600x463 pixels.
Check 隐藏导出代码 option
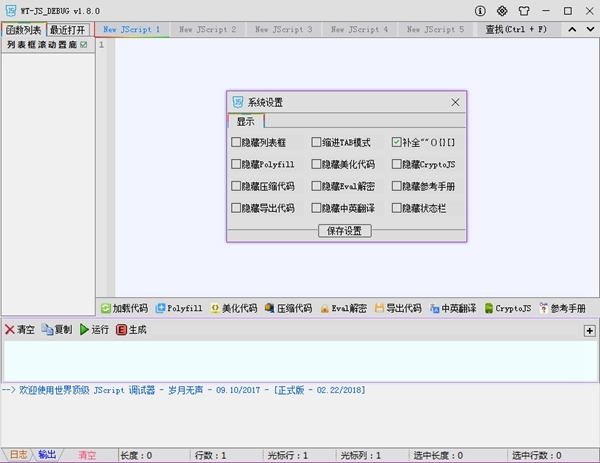click(236, 208)
